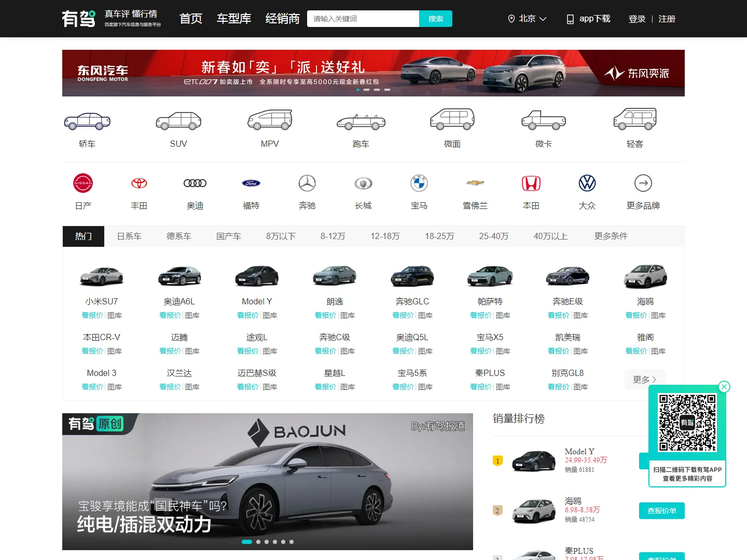Select the 轿车 sedan body type icon
The height and width of the screenshot is (560, 747).
(87, 121)
